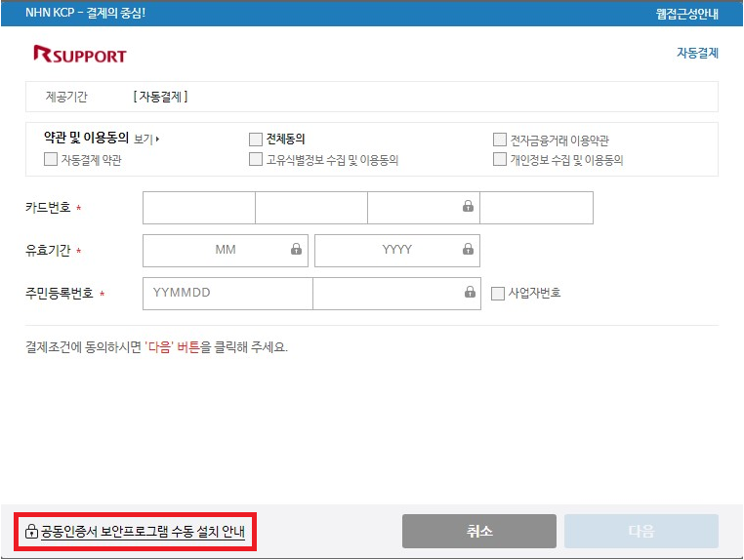Focus the YYYY expiry year field

click(x=397, y=251)
